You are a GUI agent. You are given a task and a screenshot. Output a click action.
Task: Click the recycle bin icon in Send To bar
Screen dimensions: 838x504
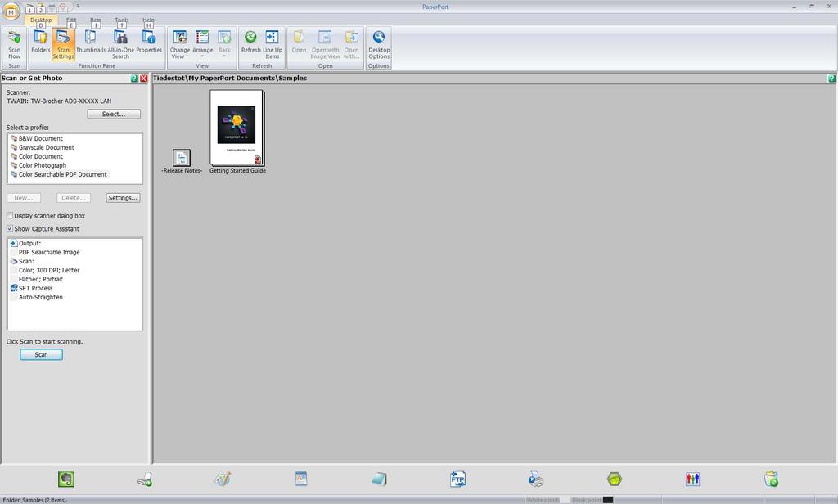[771, 479]
